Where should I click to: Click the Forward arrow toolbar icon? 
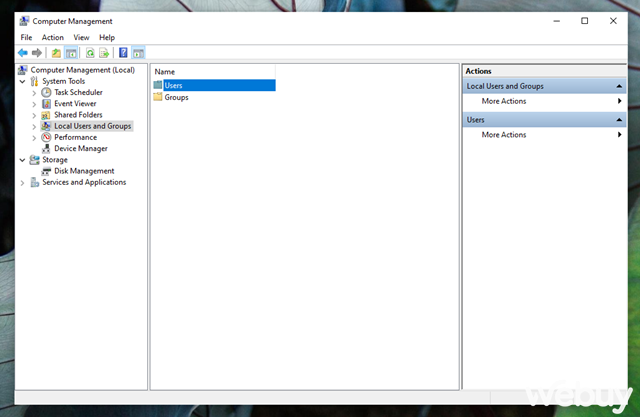coord(37,52)
